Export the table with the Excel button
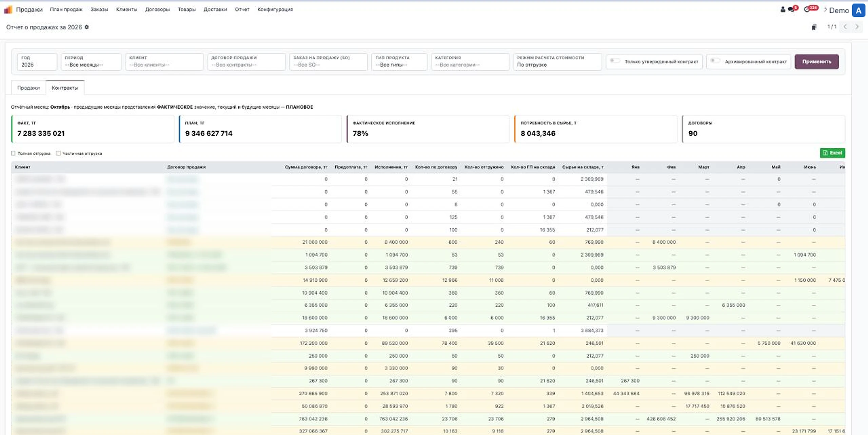The width and height of the screenshot is (868, 435). (x=832, y=153)
